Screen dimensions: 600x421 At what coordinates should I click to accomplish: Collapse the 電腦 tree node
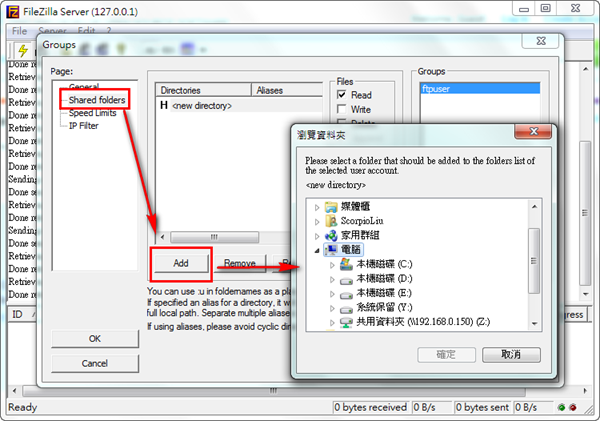coord(317,250)
